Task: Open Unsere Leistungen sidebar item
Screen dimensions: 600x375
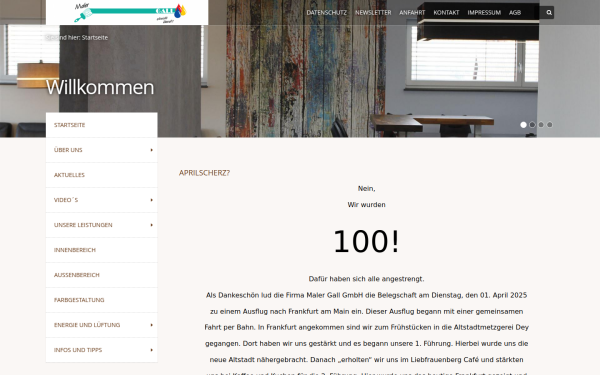Action: click(101, 225)
